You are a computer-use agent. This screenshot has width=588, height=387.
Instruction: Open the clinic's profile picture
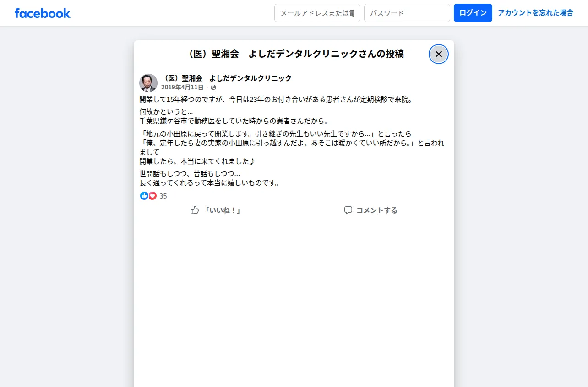click(148, 83)
